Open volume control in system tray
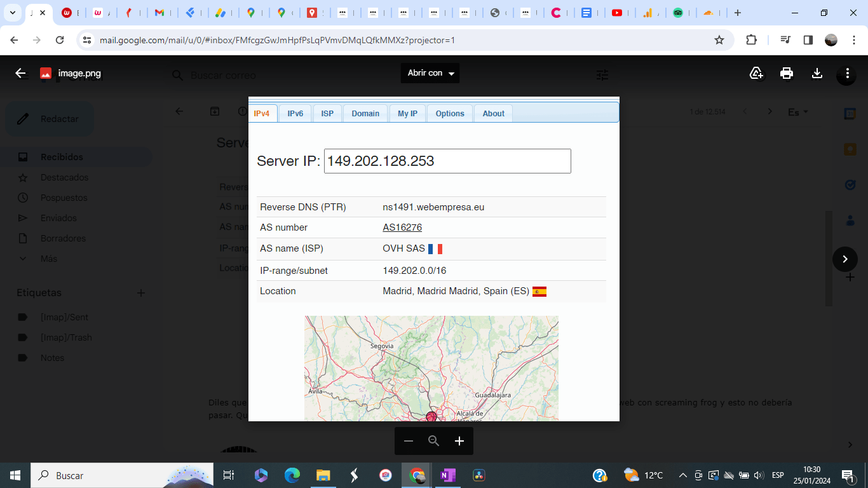The width and height of the screenshot is (868, 488). (x=758, y=475)
